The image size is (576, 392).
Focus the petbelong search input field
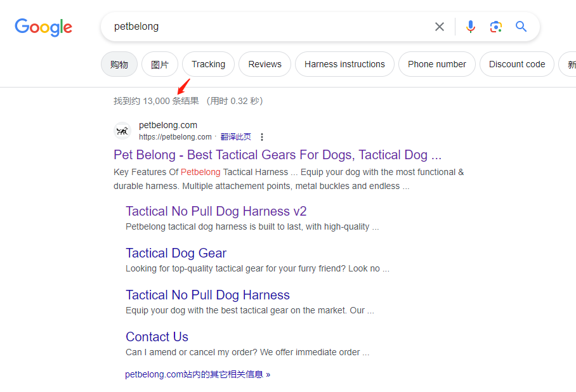pos(266,27)
